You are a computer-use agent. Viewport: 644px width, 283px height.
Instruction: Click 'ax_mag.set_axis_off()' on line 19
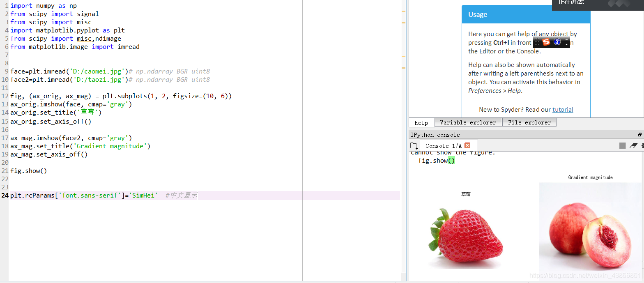[x=49, y=154]
